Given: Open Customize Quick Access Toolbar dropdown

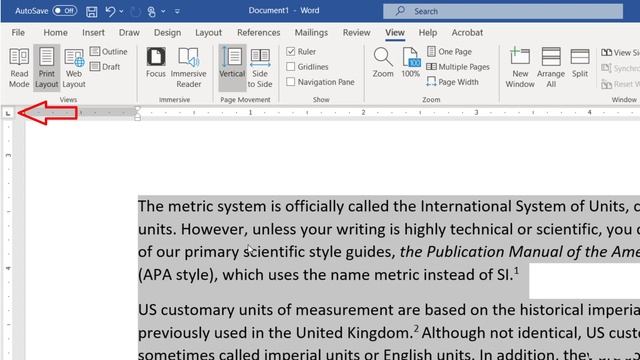Looking at the screenshot, I should pyautogui.click(x=177, y=11).
